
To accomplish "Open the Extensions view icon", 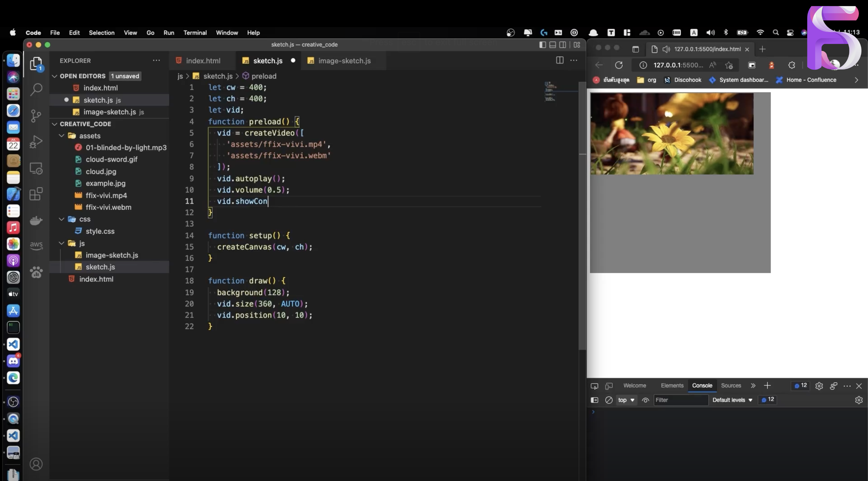I will [x=36, y=194].
